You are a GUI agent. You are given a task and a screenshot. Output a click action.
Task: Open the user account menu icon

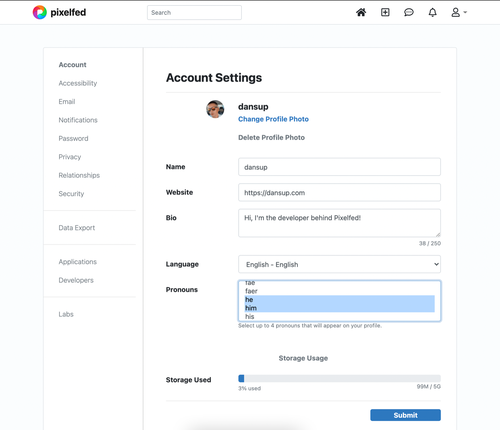click(x=459, y=12)
